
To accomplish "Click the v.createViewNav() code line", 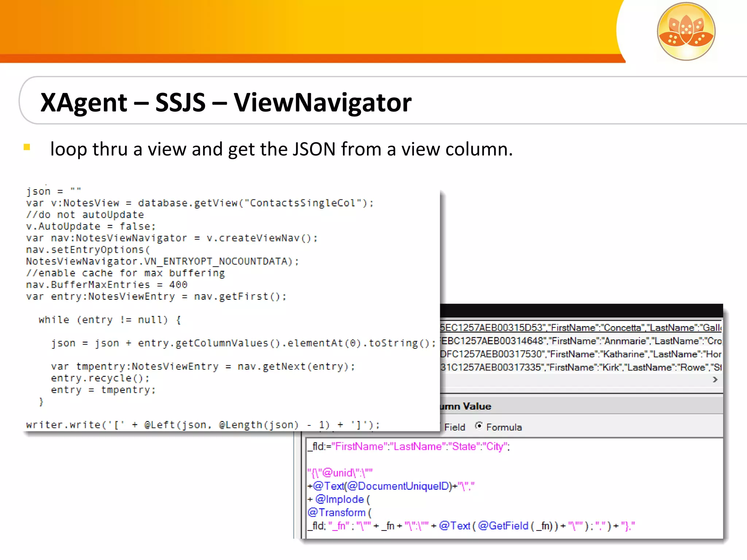I will (172, 238).
